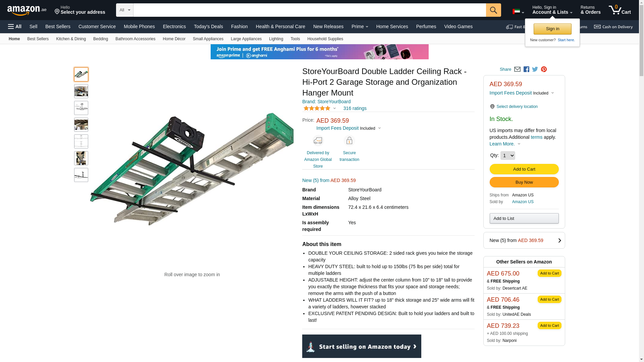Share product on Pinterest
The image size is (644, 362).
[x=544, y=69]
